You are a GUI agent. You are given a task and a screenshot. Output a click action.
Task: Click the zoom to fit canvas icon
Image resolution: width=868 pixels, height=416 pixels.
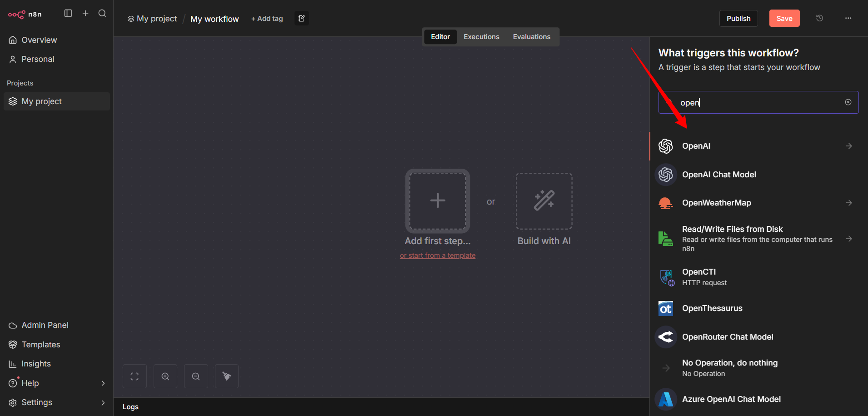(135, 376)
